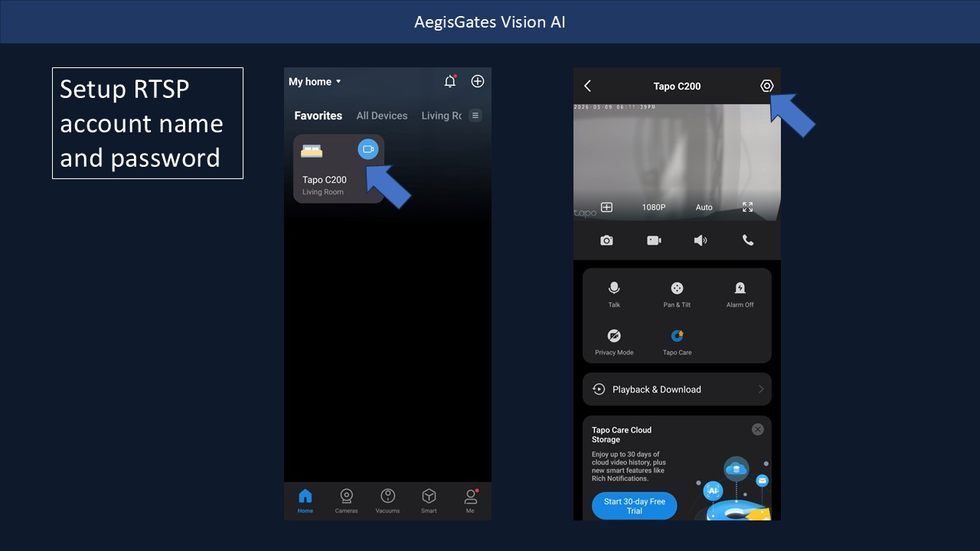Tap the Talk microphone button
This screenshot has height=551, width=980.
click(x=614, y=294)
